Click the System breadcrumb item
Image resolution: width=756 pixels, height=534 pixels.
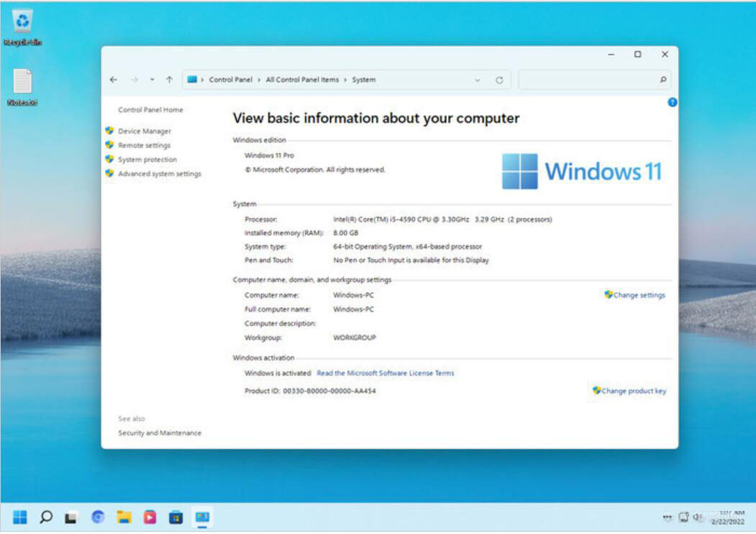(x=363, y=80)
